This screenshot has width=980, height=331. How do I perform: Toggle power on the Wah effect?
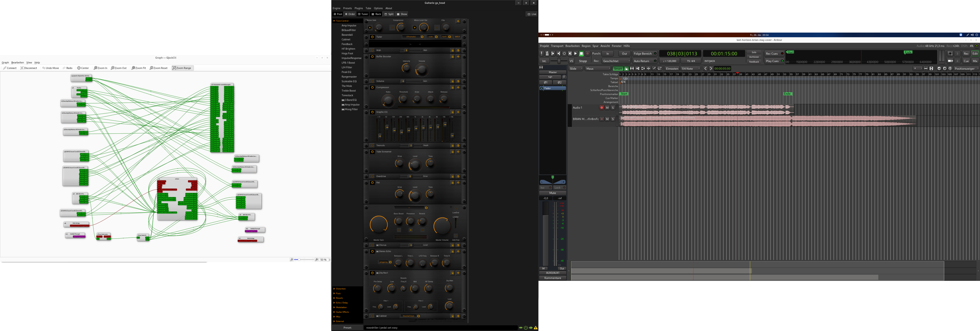pos(372,50)
